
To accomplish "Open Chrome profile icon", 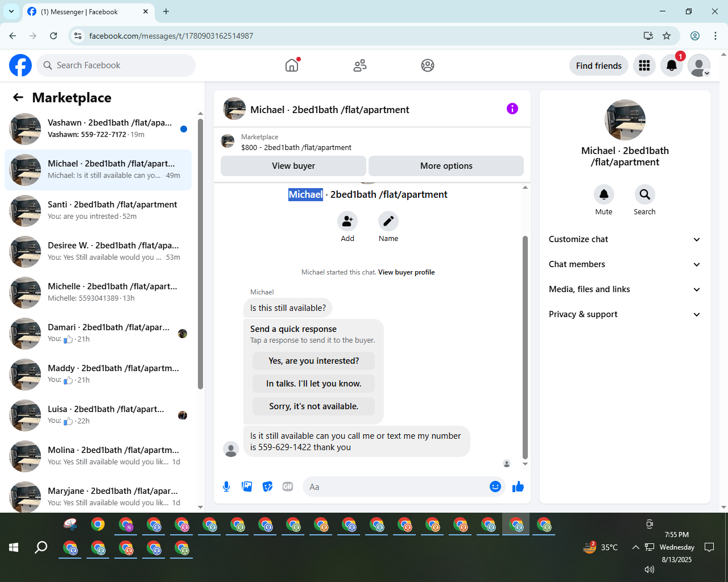I will point(695,36).
